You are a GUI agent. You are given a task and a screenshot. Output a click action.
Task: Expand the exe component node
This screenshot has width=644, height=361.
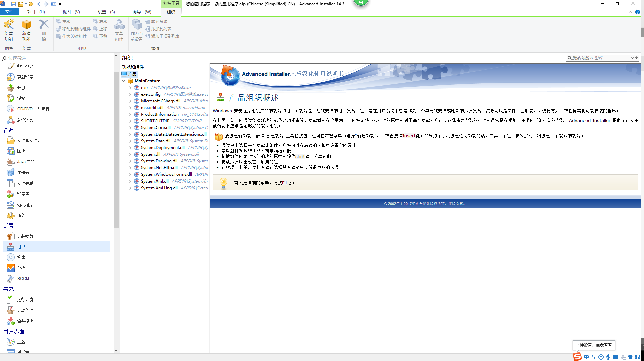click(x=130, y=88)
